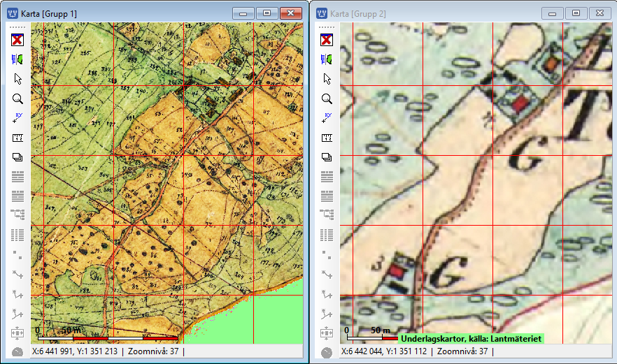
Task: Click the second grey list icon in Grupp 2
Action: pyautogui.click(x=327, y=196)
